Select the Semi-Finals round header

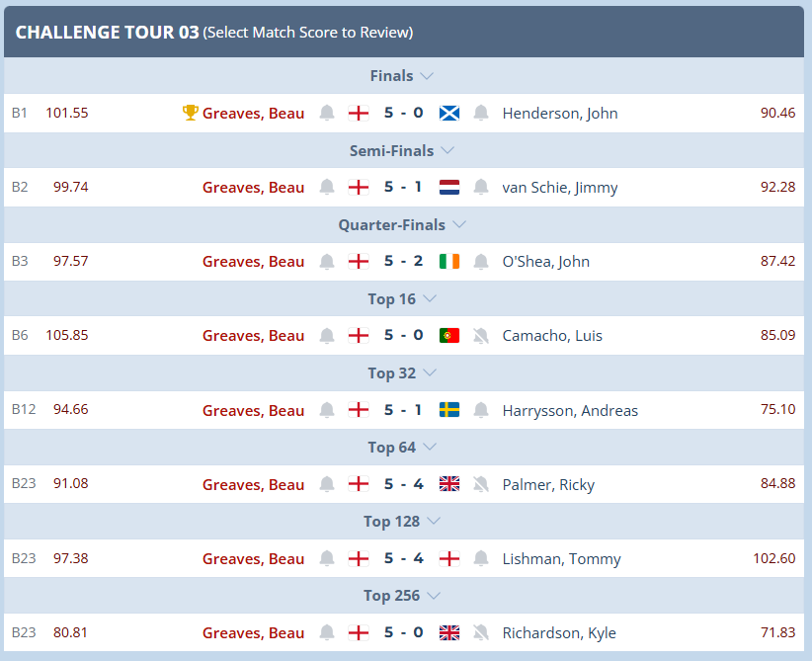click(x=391, y=151)
